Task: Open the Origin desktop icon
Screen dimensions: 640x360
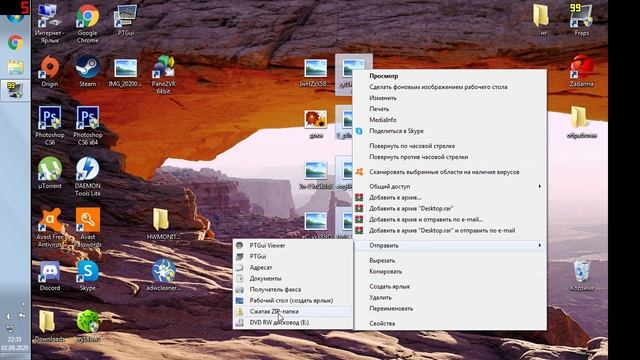Action: click(x=50, y=71)
